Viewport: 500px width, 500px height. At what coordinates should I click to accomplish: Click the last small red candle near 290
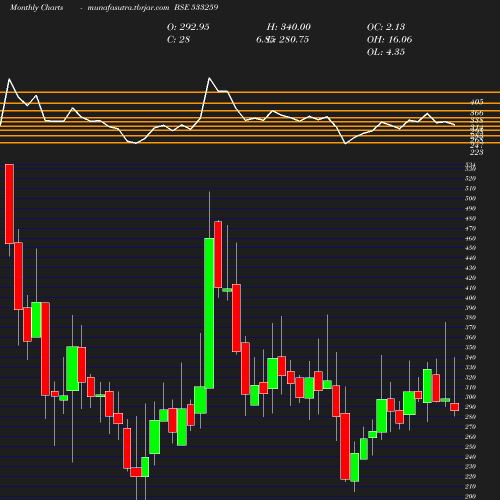tap(455, 407)
